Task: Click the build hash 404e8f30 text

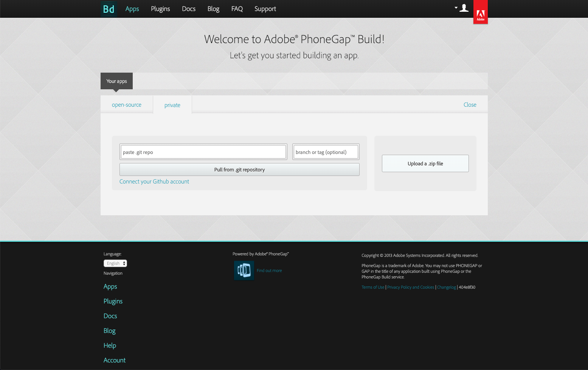Action: [x=467, y=287]
